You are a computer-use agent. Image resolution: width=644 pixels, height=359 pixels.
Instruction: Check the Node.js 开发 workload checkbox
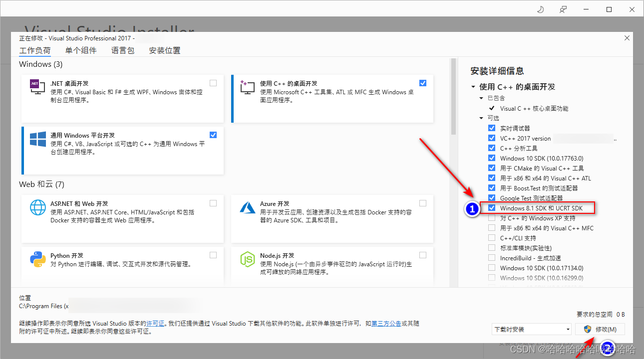423,255
